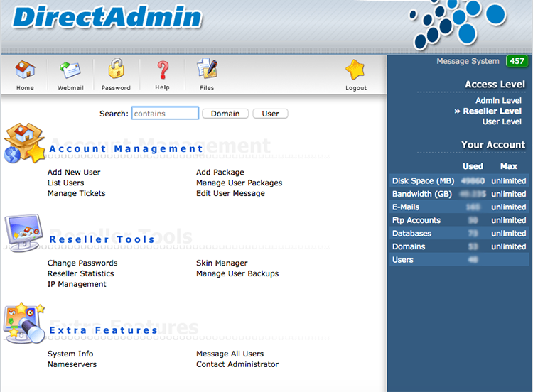Open Manage User Packages
This screenshot has height=392, width=533.
239,183
